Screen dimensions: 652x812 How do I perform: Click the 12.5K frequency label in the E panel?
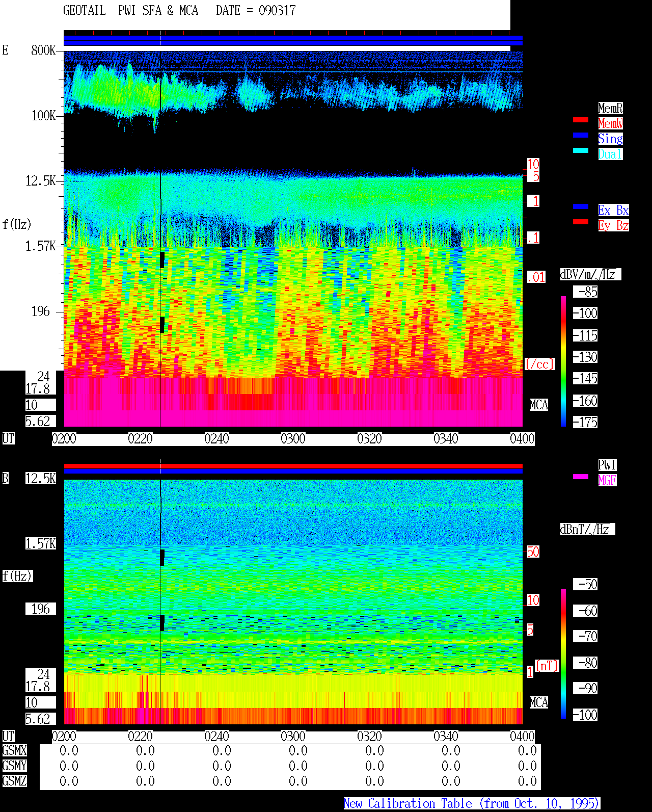41,180
